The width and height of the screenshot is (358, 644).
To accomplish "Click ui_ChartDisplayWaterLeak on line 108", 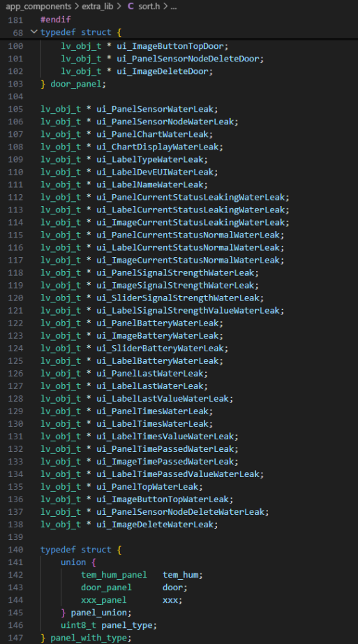I will coord(157,147).
